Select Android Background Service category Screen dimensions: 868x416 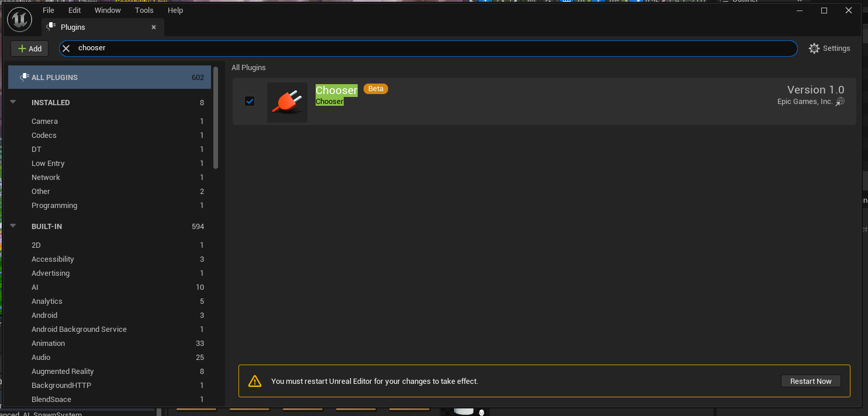(109, 329)
